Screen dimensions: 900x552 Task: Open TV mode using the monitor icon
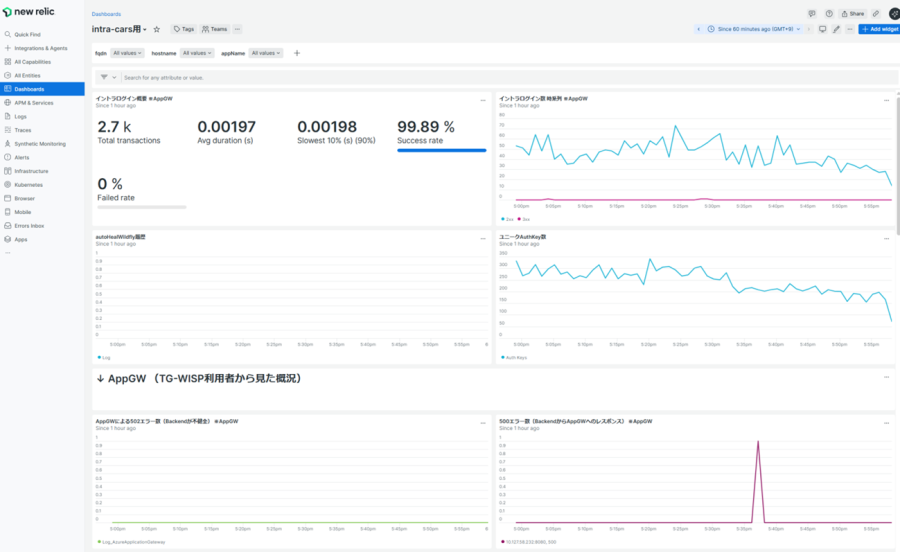point(822,29)
